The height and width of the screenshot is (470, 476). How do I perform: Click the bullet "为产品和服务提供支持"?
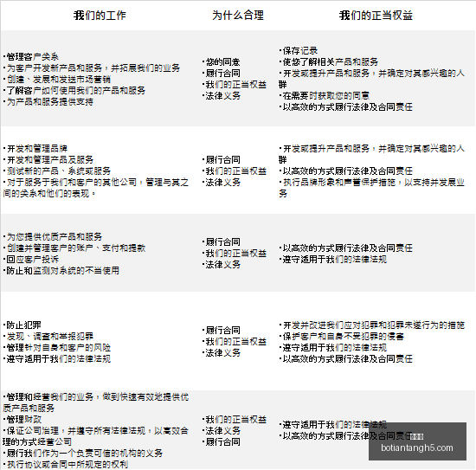(x=48, y=101)
